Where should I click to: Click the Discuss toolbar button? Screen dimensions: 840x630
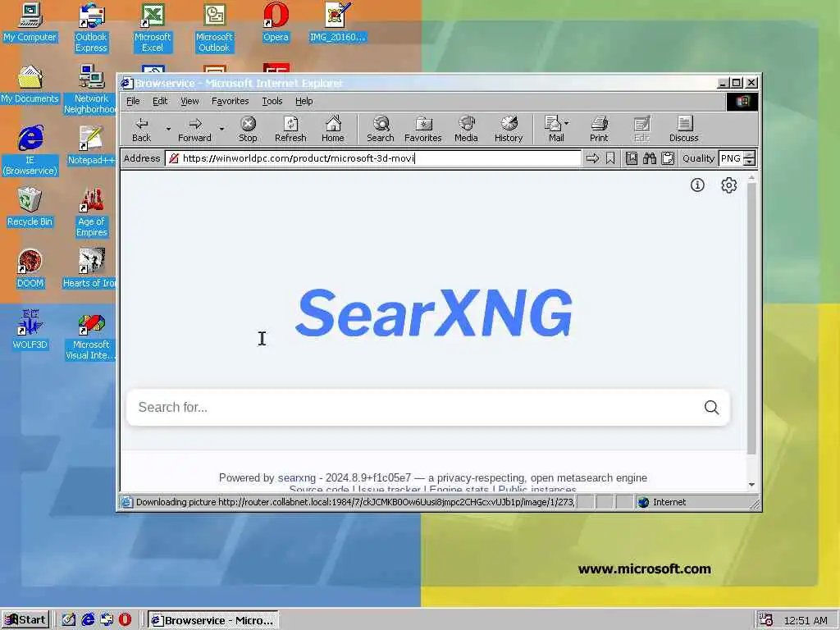click(683, 129)
